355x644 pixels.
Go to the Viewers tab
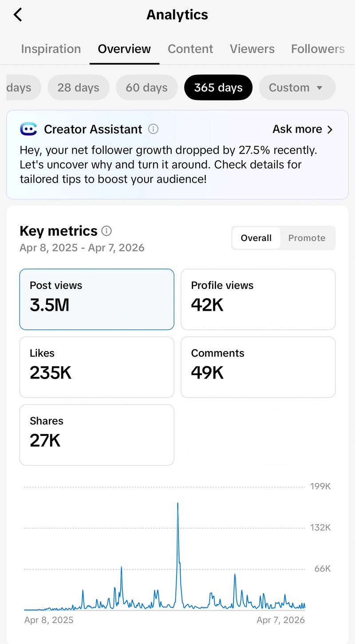(252, 49)
